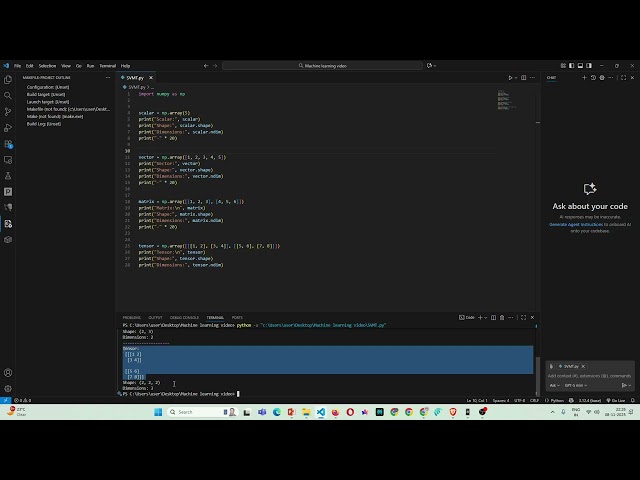Image resolution: width=640 pixels, height=480 pixels.
Task: Open Customize Layout icon in title bar
Action: click(563, 66)
